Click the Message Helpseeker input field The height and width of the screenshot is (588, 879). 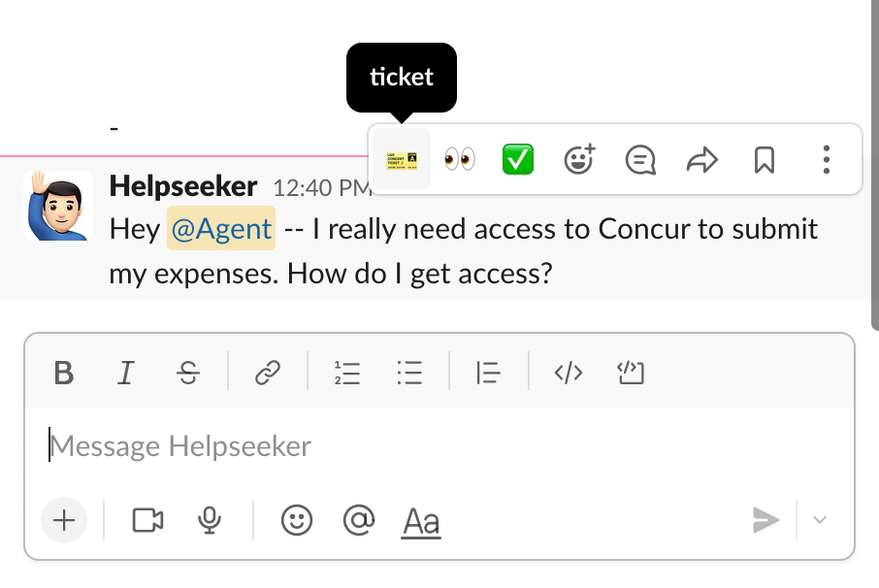(x=388, y=445)
